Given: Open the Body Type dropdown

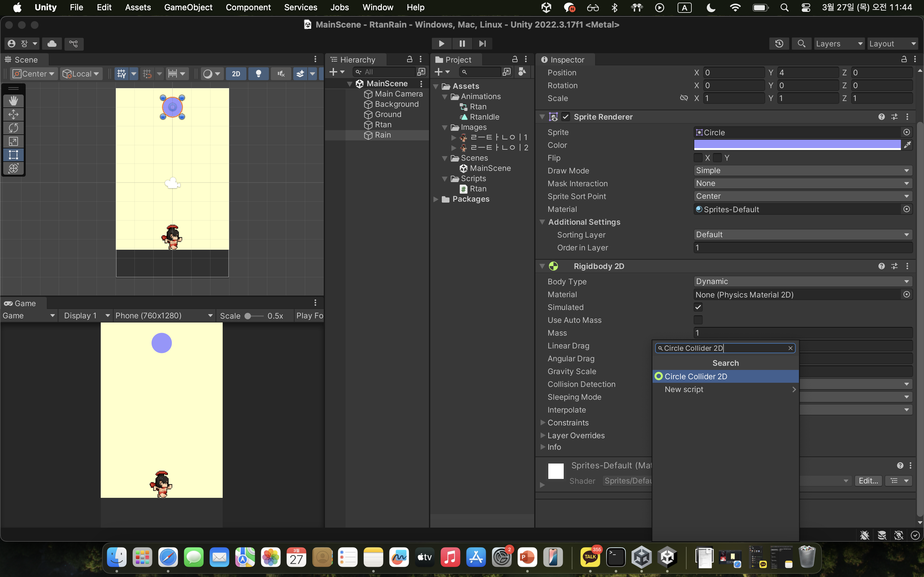Looking at the screenshot, I should (x=803, y=282).
